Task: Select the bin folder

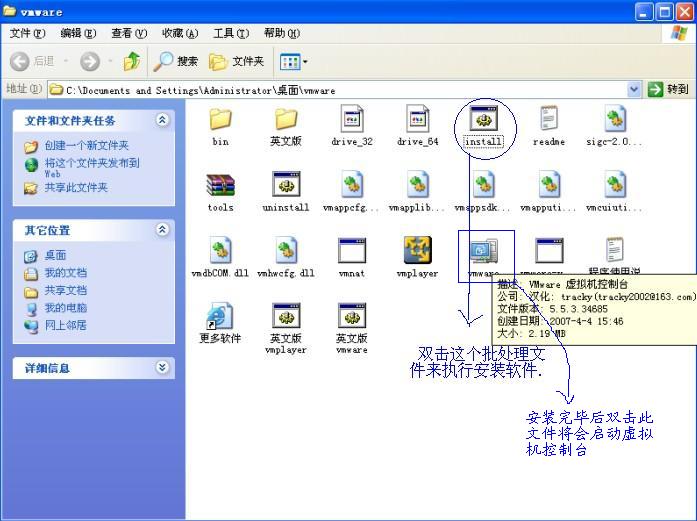Action: tap(220, 121)
